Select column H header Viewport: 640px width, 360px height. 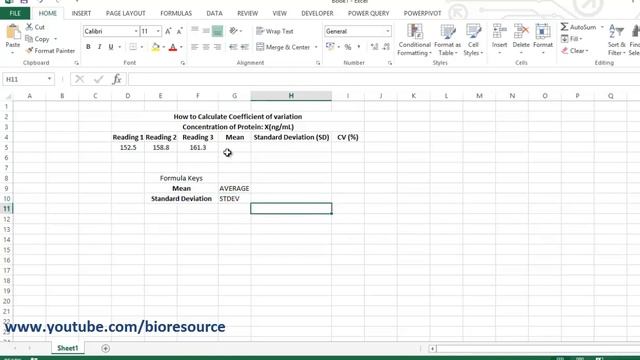click(291, 96)
